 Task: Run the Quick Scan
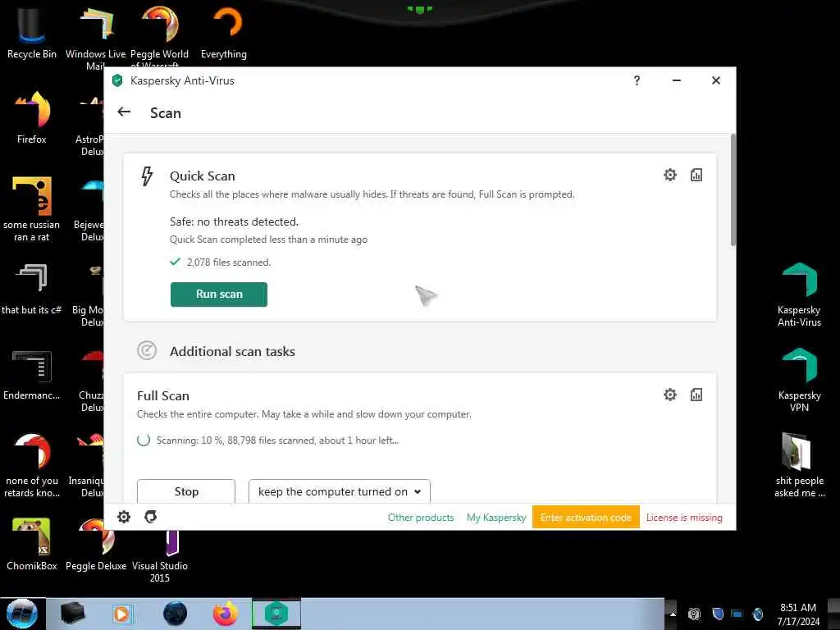tap(218, 294)
